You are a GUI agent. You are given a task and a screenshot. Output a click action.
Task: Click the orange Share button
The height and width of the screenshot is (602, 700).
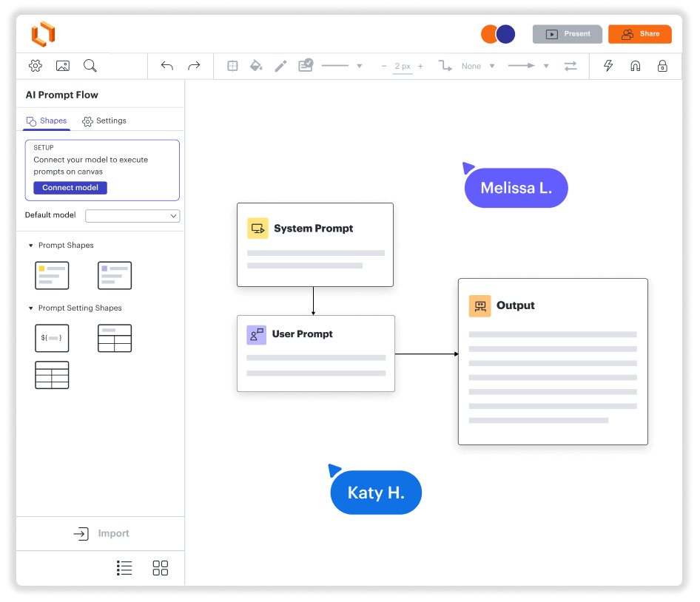tap(640, 34)
